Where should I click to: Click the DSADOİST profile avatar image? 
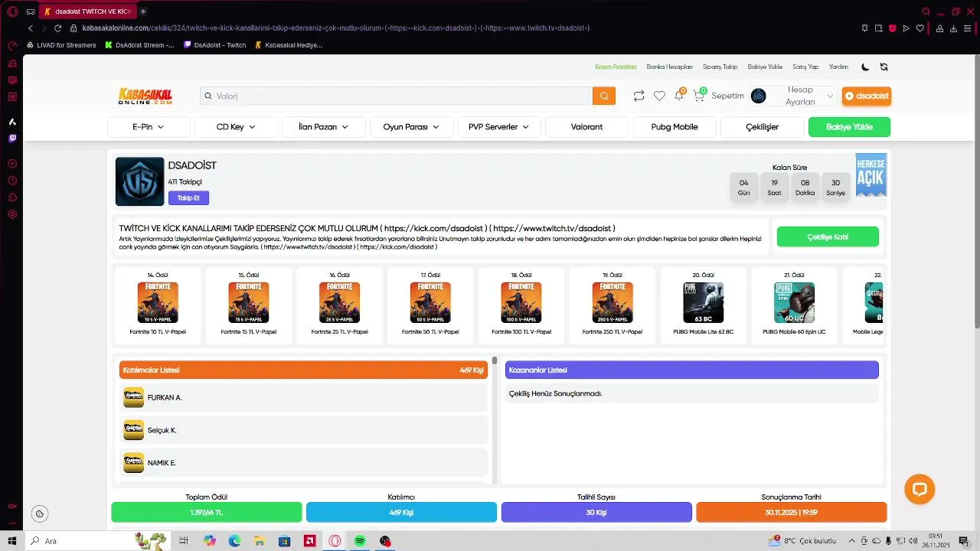(139, 181)
